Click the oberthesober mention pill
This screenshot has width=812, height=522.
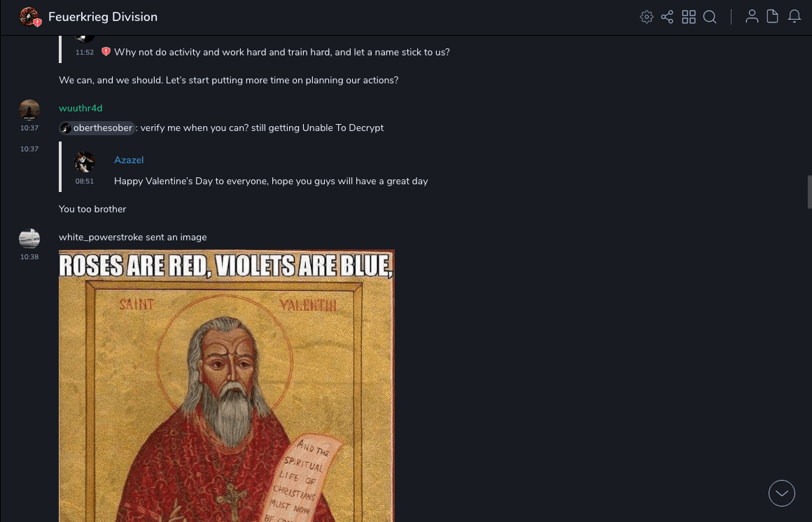pyautogui.click(x=97, y=128)
